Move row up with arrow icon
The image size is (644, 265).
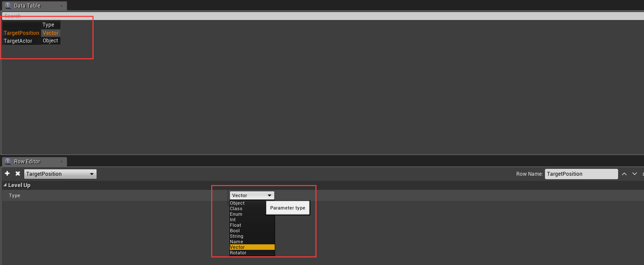(x=624, y=174)
